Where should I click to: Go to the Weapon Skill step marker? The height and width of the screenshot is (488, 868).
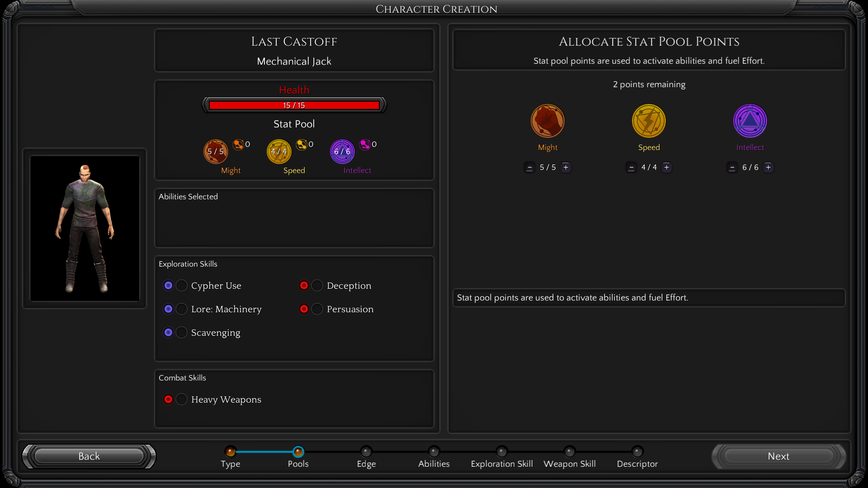point(569,451)
